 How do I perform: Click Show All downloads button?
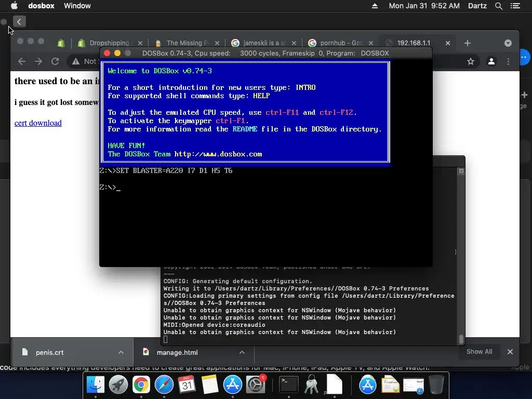(479, 352)
